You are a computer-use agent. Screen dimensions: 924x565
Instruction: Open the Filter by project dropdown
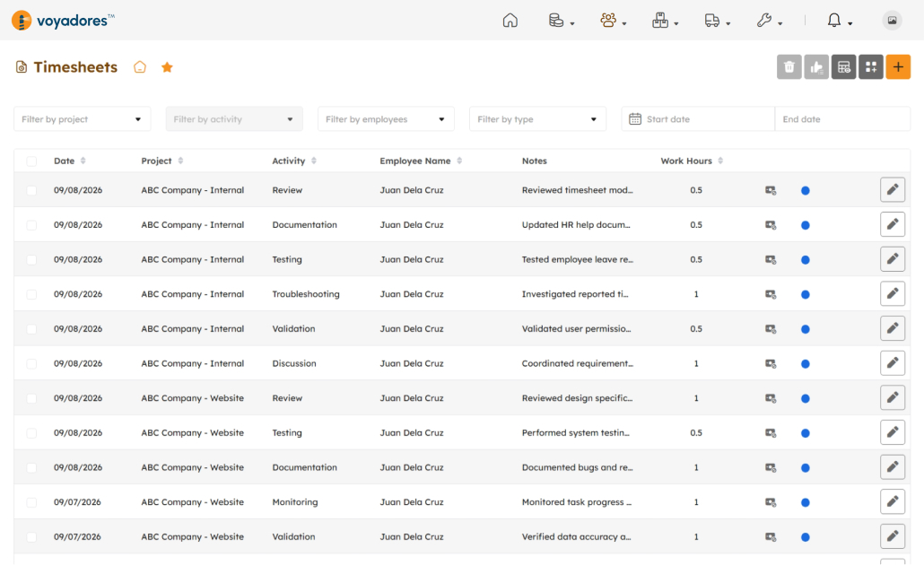(x=82, y=119)
